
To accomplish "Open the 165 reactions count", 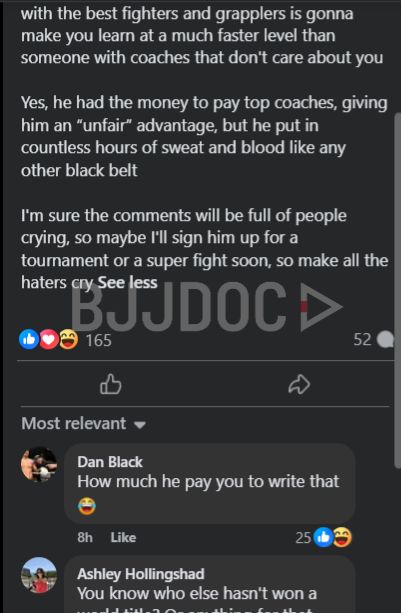I will tap(98, 340).
